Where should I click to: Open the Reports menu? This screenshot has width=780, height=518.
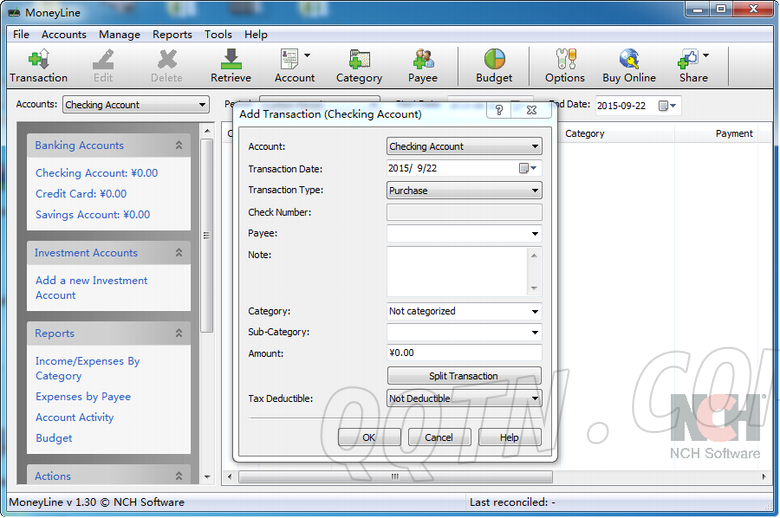coord(172,34)
